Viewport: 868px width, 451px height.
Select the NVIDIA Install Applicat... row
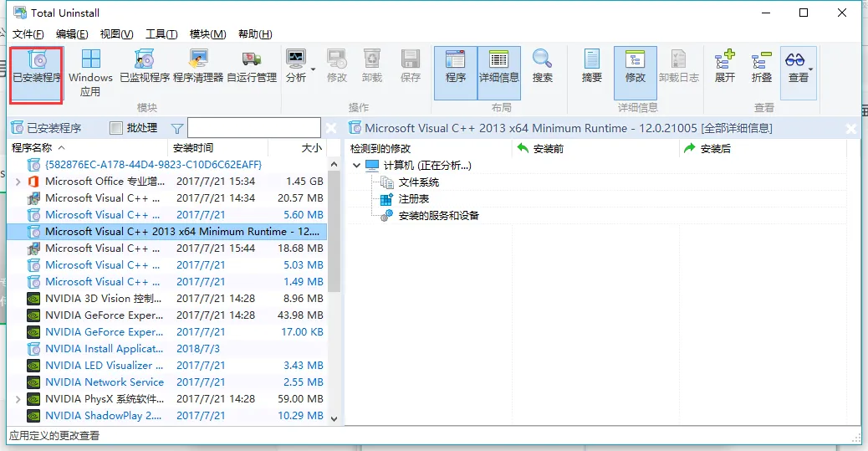point(167,348)
